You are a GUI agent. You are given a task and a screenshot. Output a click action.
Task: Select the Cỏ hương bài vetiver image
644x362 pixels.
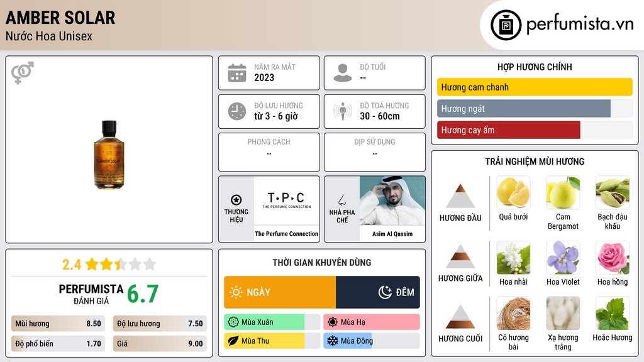[x=513, y=313]
